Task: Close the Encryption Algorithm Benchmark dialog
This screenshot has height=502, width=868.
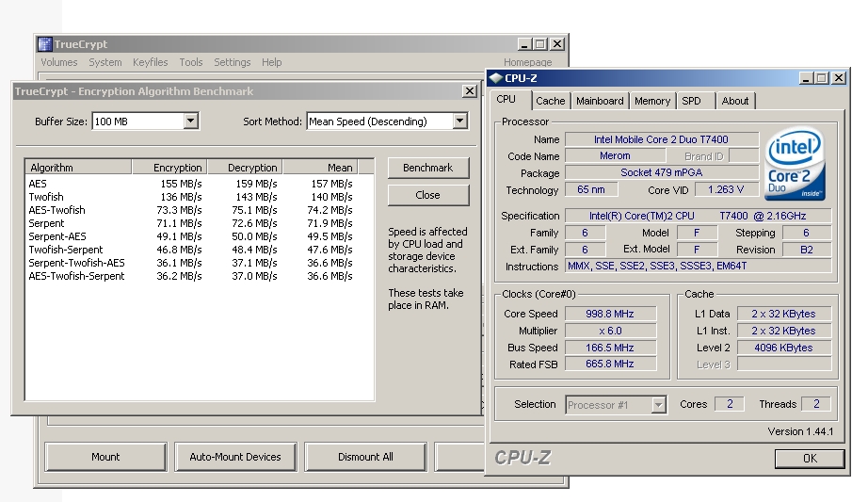Action: (x=470, y=91)
